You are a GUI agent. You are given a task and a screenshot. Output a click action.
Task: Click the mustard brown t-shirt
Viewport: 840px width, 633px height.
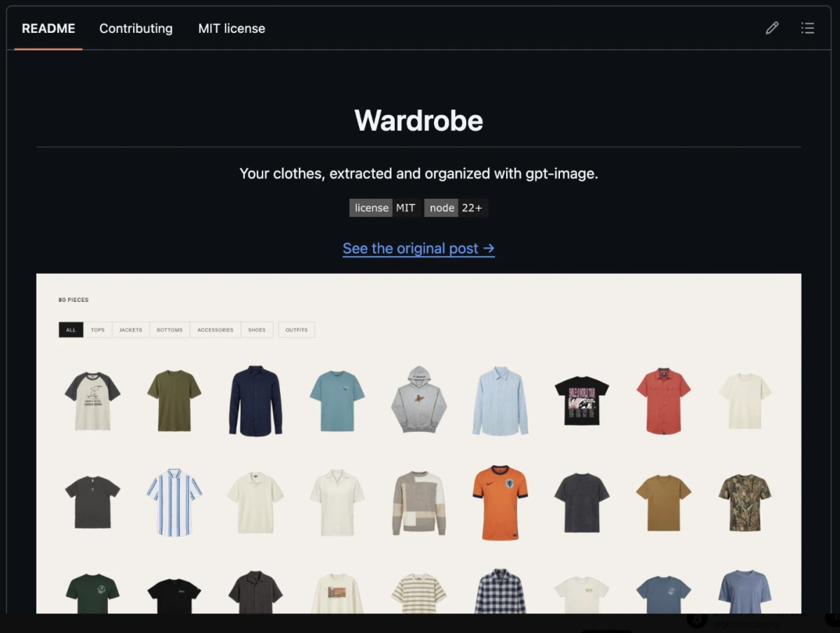(x=664, y=503)
